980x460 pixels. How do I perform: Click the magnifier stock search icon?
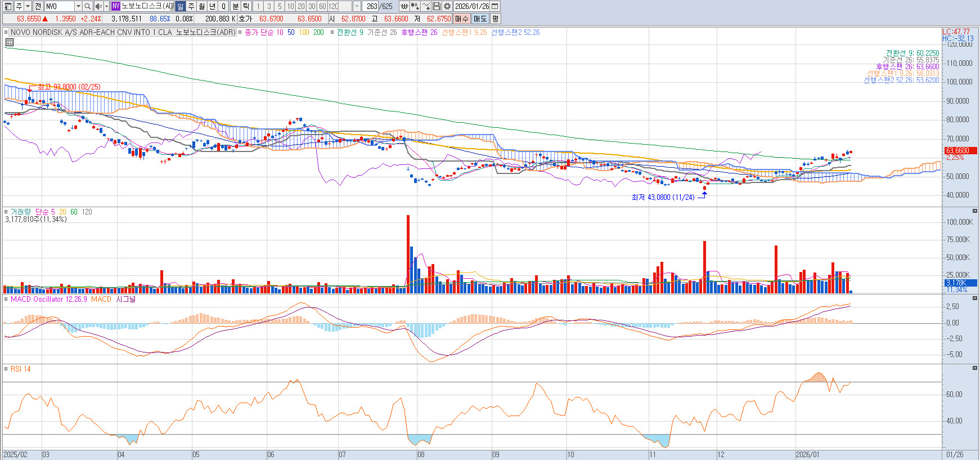[88, 6]
